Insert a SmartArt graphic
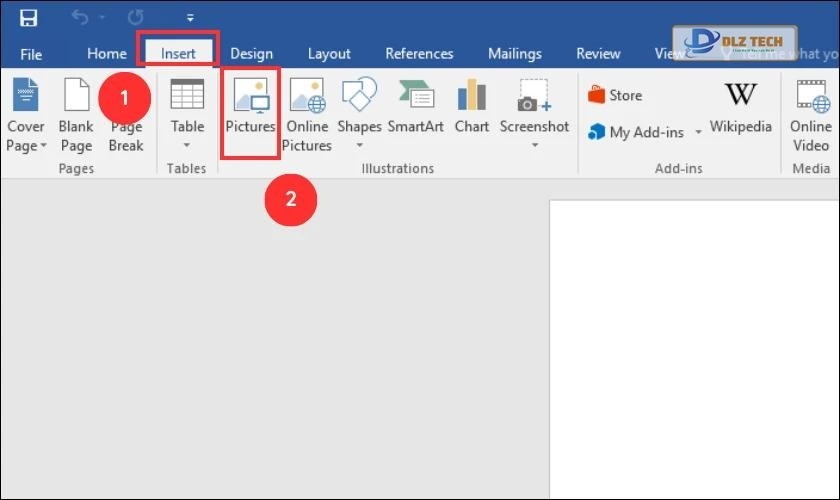Viewport: 840px width, 500px height. click(x=415, y=108)
